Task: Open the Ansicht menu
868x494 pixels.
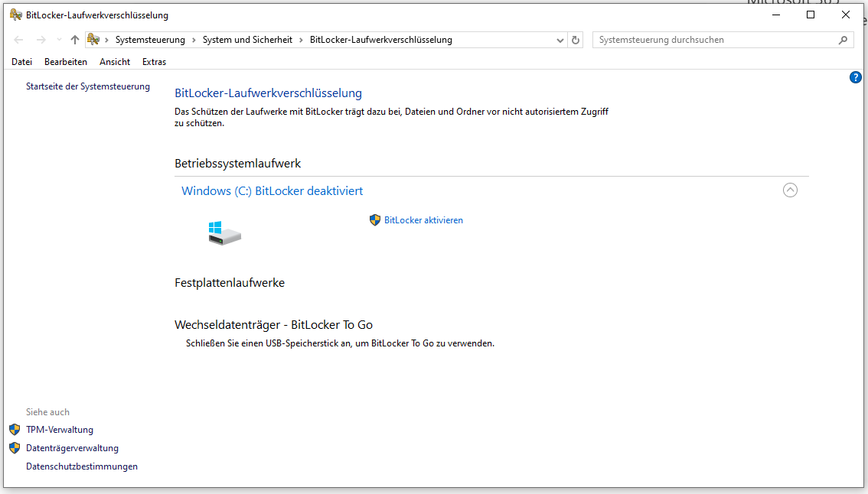Action: click(x=115, y=62)
